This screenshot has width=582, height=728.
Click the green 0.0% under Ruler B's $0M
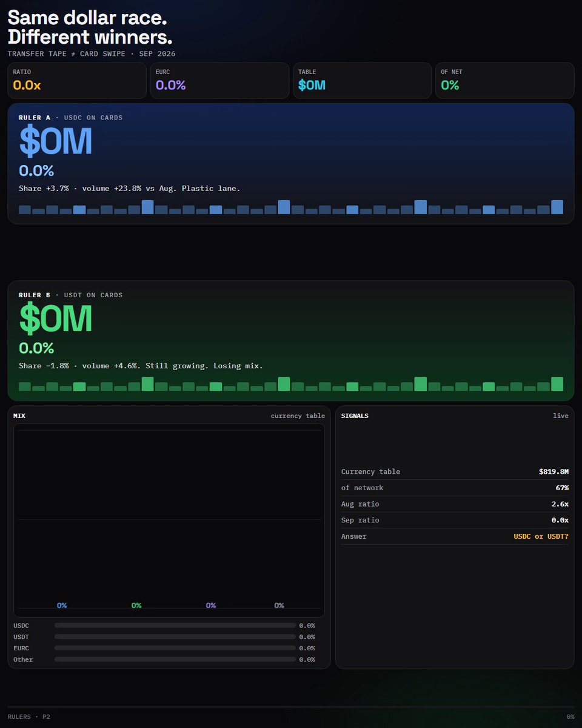tap(36, 348)
